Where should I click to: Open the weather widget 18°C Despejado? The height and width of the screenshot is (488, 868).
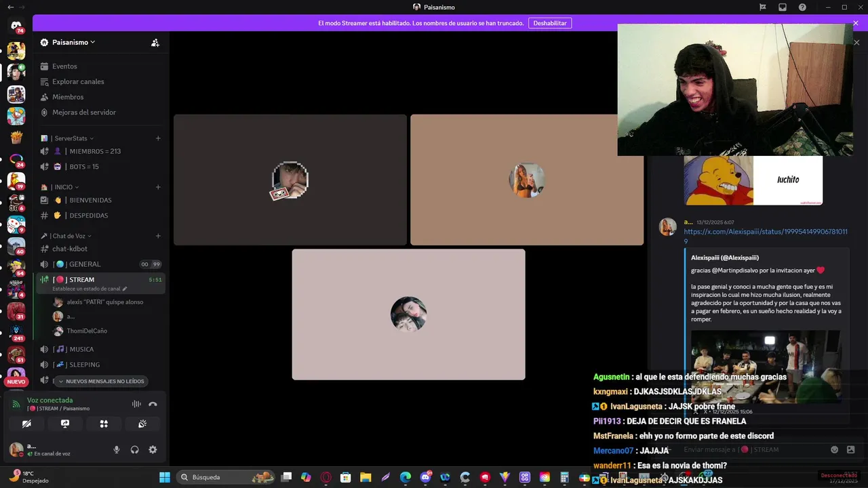click(x=30, y=477)
